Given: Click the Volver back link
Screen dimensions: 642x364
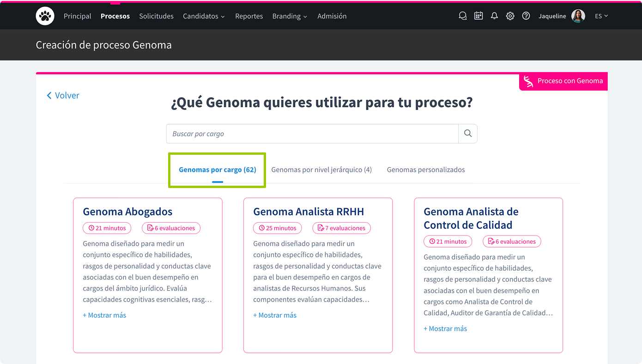Looking at the screenshot, I should tap(63, 96).
